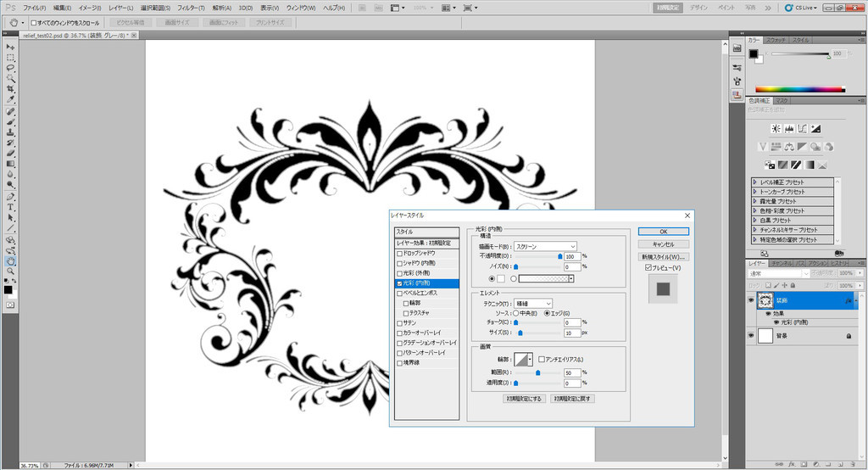Image resolution: width=868 pixels, height=470 pixels.
Task: Open the 描画モード blend mode dropdown
Action: 545,246
